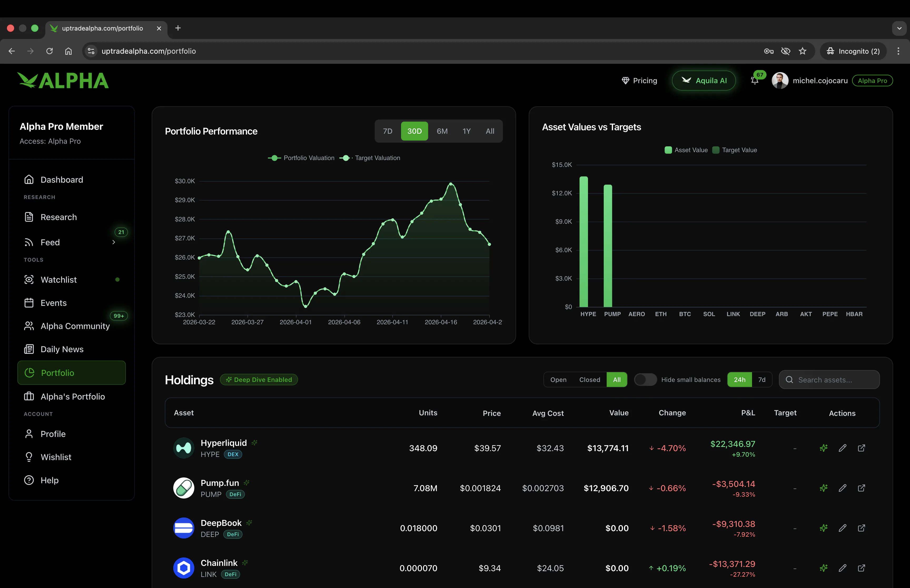
Task: Switch chart range to 6M
Action: (x=442, y=131)
